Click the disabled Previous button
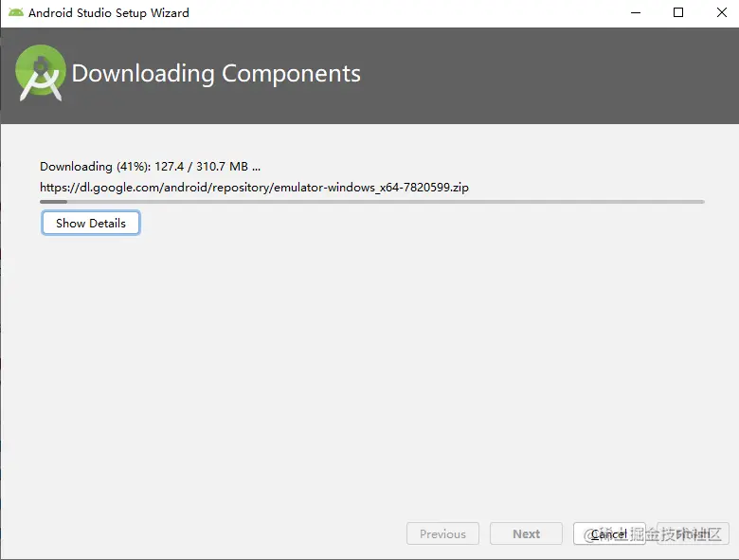Screen dimensions: 739x560 pyautogui.click(x=442, y=533)
